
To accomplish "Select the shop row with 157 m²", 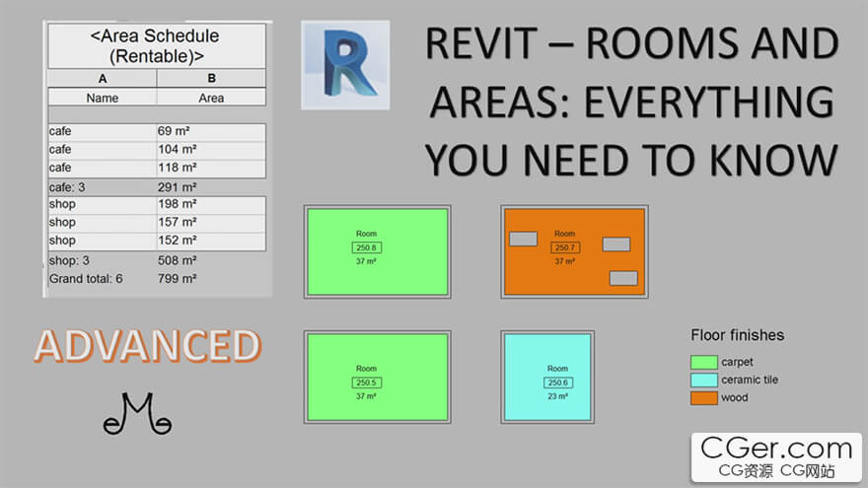I will pos(157,223).
